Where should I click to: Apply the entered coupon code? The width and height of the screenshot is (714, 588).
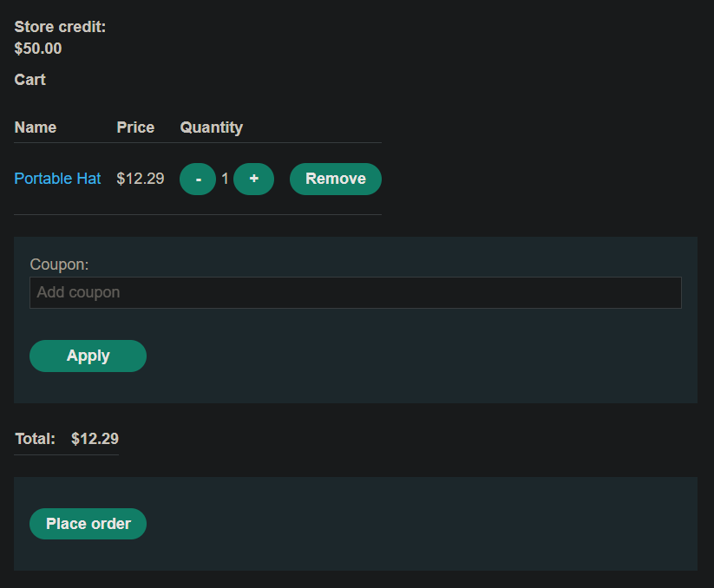click(88, 356)
